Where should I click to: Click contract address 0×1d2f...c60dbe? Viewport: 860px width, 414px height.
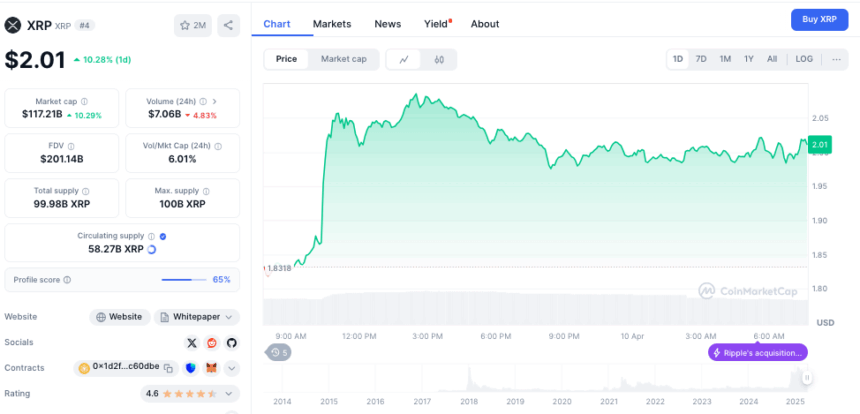[x=127, y=368]
